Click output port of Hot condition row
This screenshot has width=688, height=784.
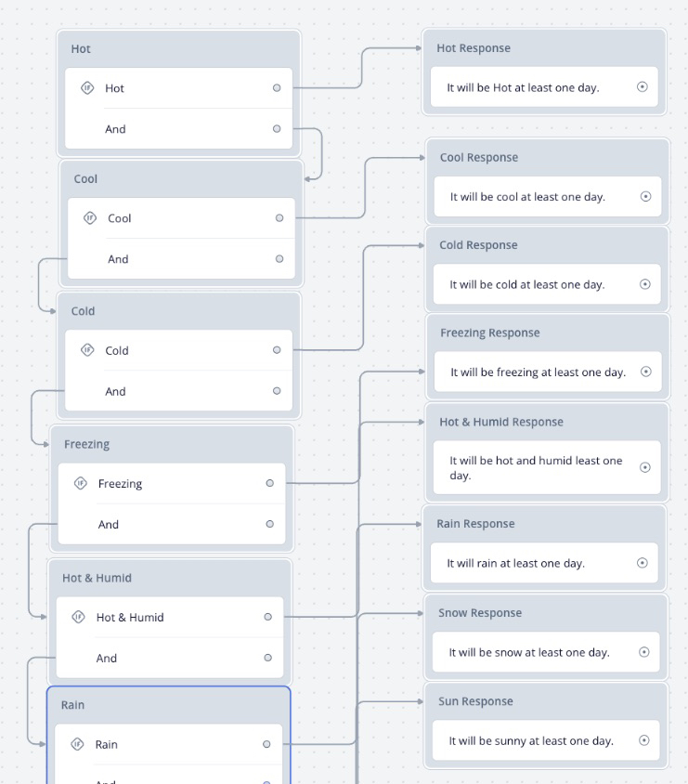pos(277,88)
